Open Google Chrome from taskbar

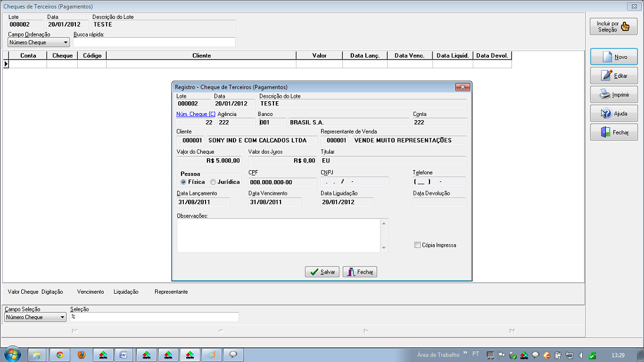pos(60,354)
